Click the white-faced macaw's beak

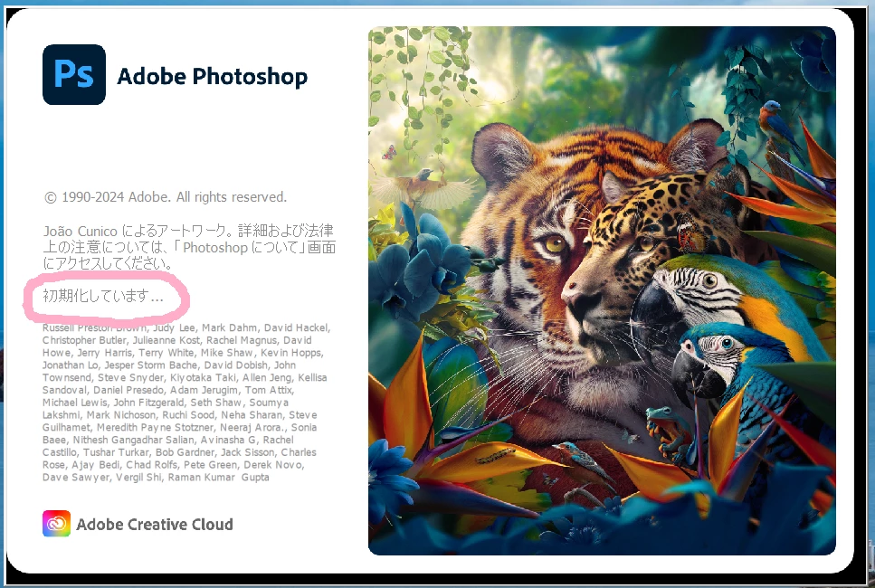[x=656, y=315]
